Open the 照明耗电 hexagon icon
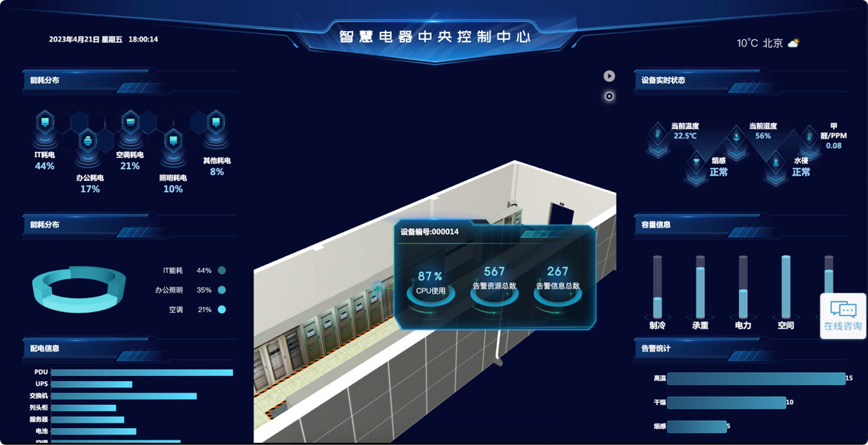Screen dimensions: 868x445 173,141
